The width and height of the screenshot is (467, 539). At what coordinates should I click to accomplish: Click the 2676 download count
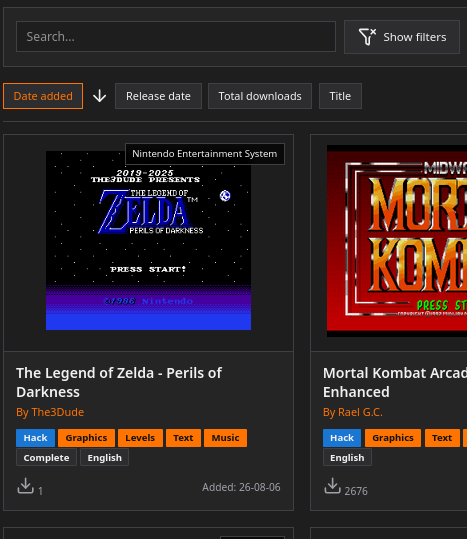pos(356,491)
